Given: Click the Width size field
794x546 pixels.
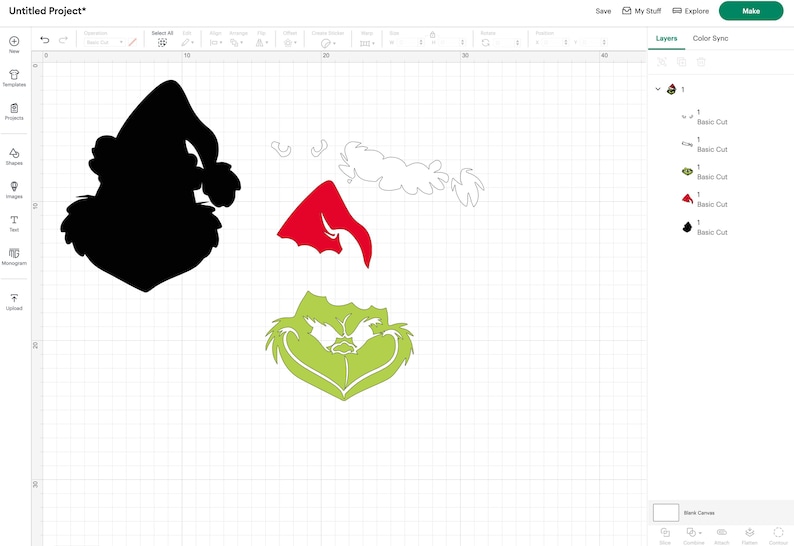Looking at the screenshot, I should (409, 43).
